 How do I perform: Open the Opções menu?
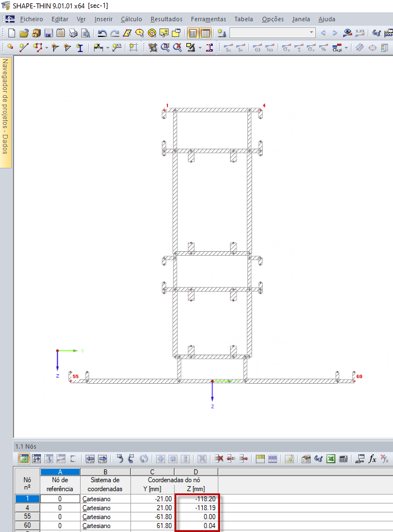[273, 19]
